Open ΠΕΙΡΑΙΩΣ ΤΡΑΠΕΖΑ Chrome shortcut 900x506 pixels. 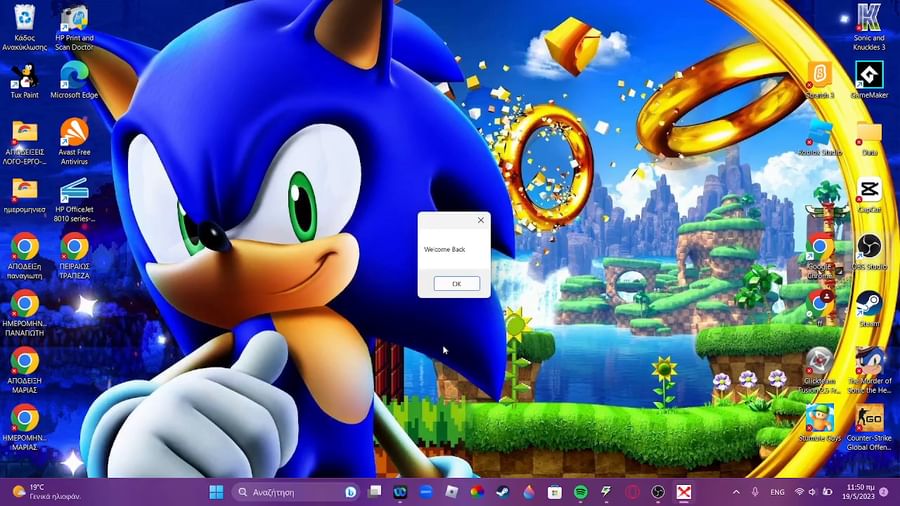pyautogui.click(x=74, y=256)
